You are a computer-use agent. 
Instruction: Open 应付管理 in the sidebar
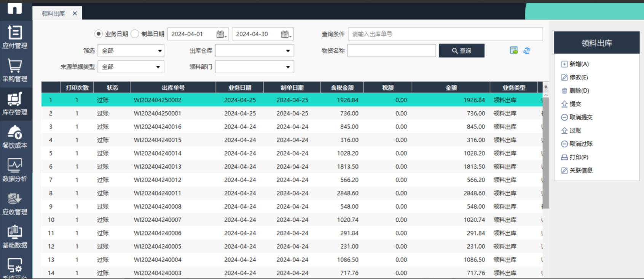point(15,37)
